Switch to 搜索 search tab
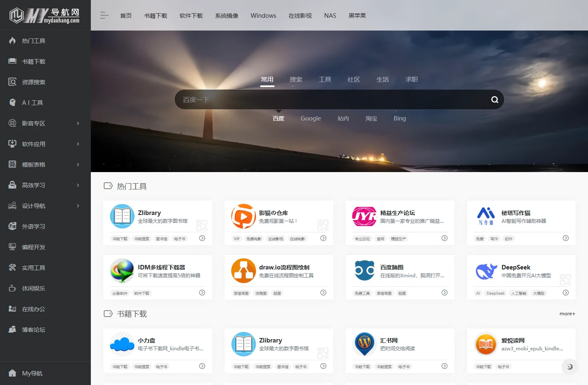Screen dimensions: 588x385 coord(296,80)
